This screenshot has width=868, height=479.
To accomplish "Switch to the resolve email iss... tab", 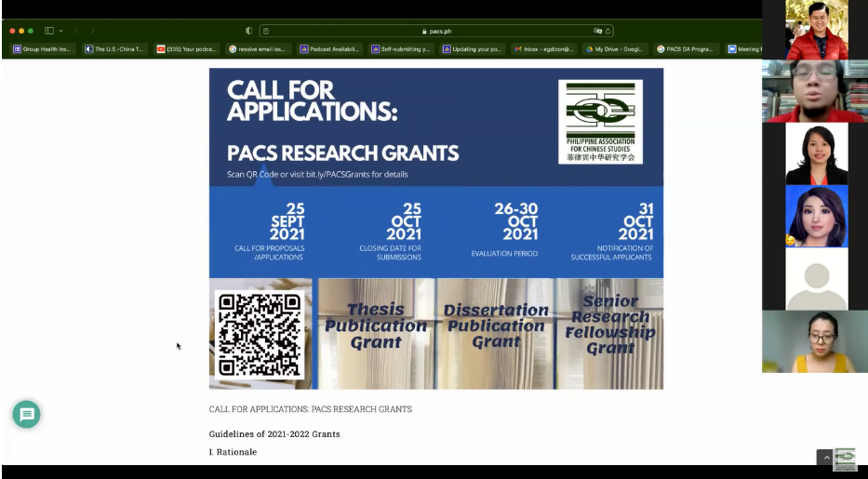I will point(258,49).
